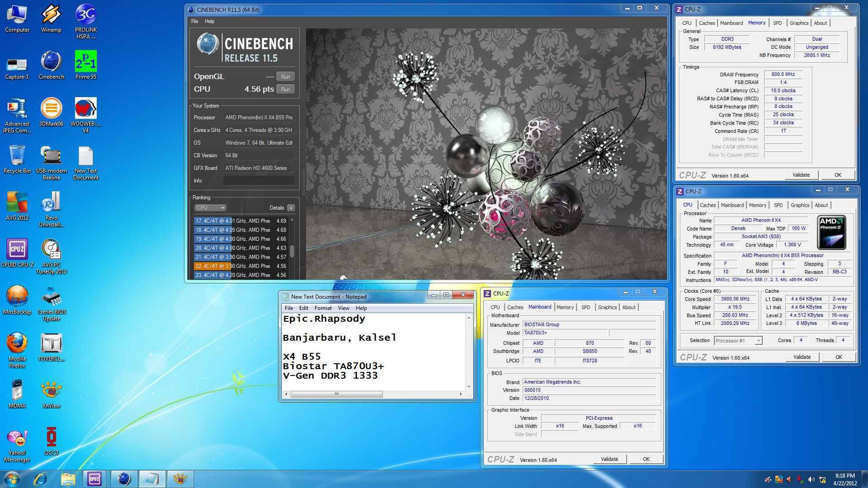This screenshot has width=868, height=488.
Task: Open New Text Document on desktop
Action: tap(85, 163)
